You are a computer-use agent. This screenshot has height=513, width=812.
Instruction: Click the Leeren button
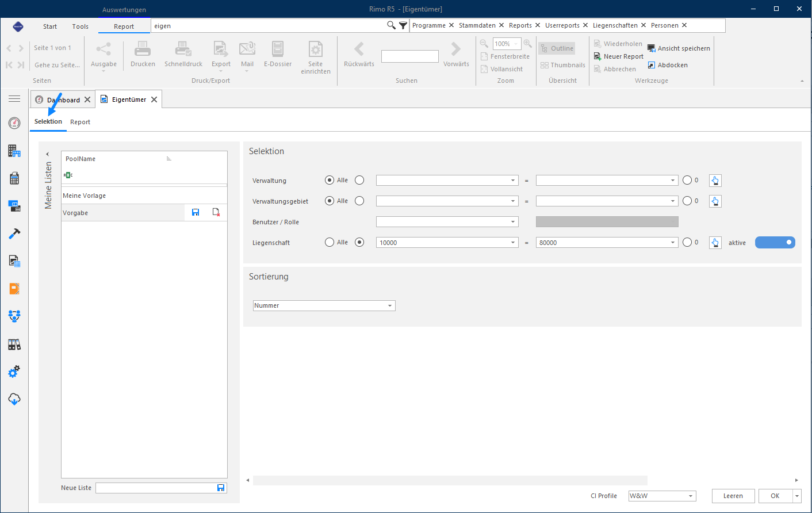tap(733, 496)
